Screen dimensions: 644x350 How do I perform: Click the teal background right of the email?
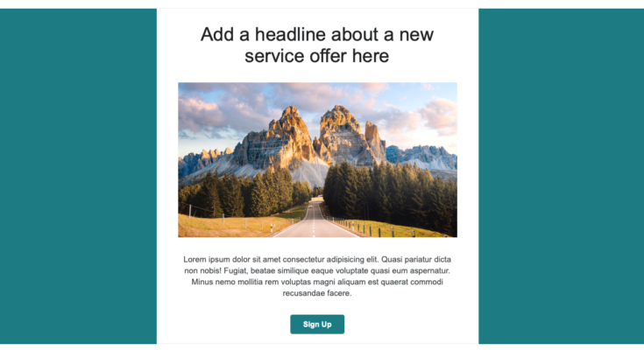[561, 177]
